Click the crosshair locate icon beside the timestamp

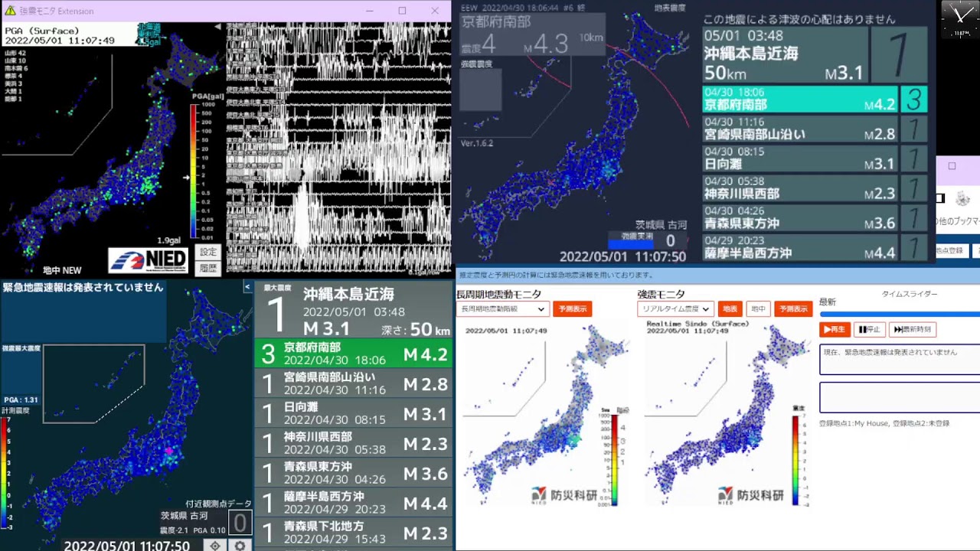[x=215, y=545]
